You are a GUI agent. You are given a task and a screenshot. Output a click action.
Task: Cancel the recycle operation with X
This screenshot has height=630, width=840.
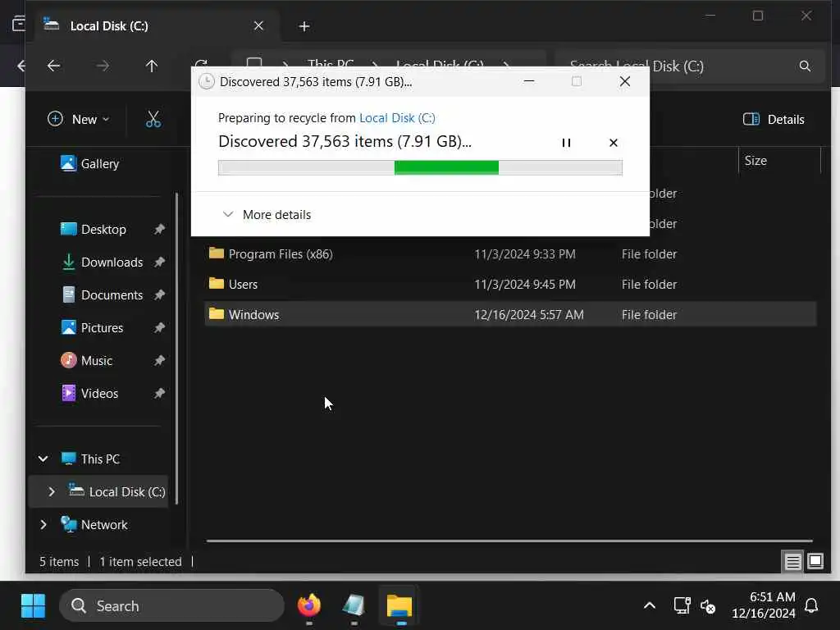point(614,143)
